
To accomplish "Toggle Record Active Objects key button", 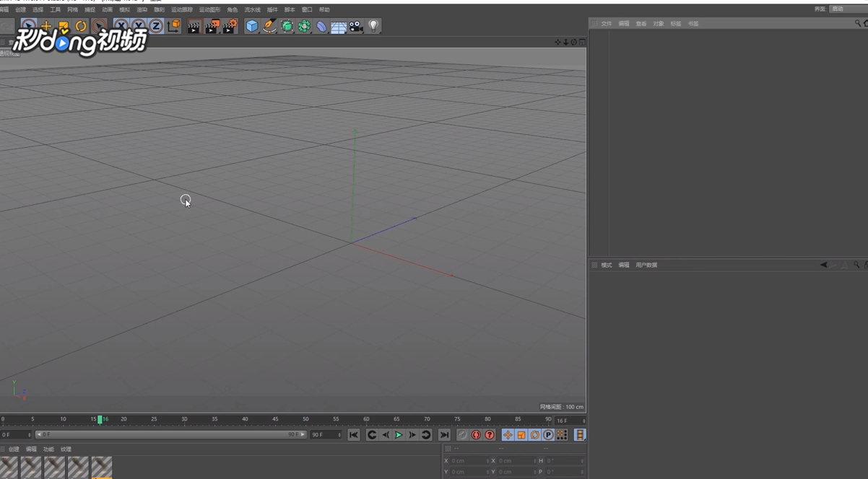I will (x=462, y=435).
